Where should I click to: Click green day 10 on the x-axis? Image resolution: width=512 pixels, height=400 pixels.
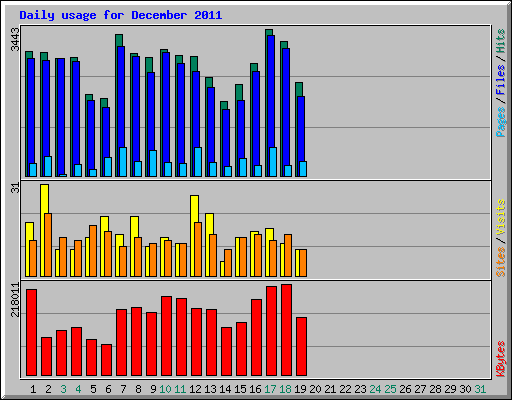tap(165, 389)
